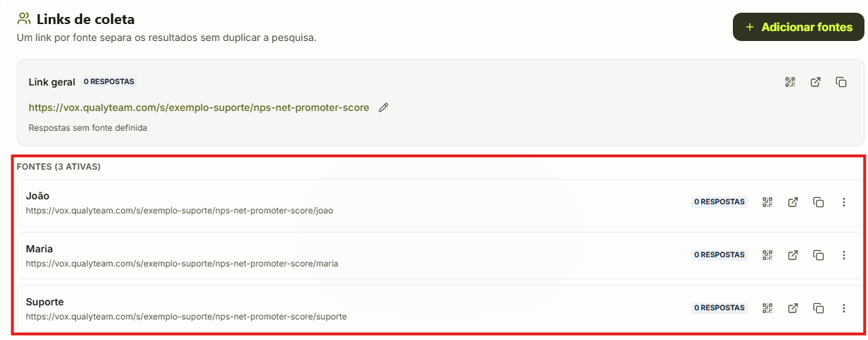Viewport: 868px width, 340px height.
Task: Copy Maria source link
Action: (x=818, y=255)
